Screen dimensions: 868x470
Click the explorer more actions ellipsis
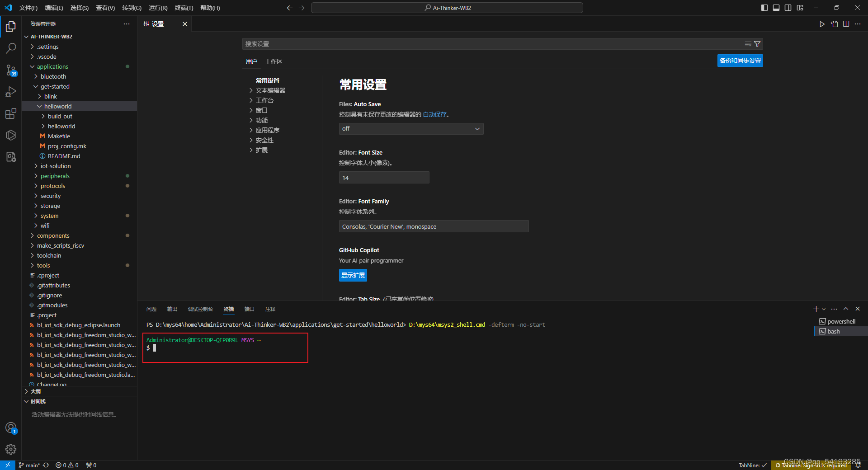[127, 24]
